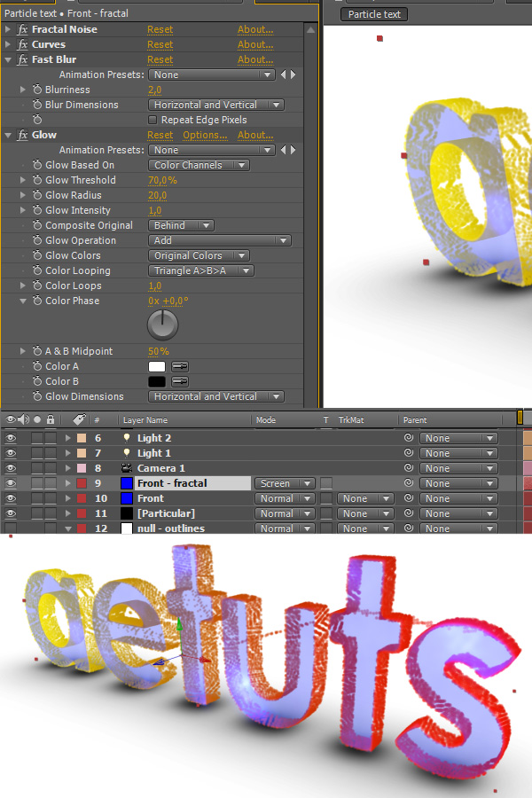The height and width of the screenshot is (798, 532).
Task: Click the Light 2 layer bulb icon
Action: 127,438
